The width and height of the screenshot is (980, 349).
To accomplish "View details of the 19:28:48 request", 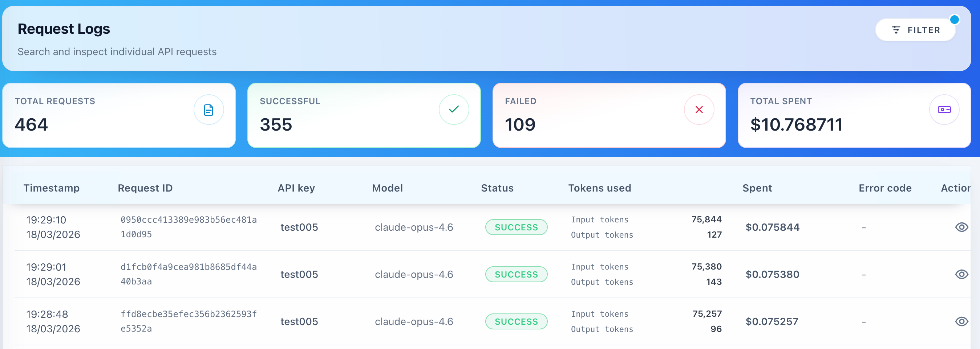I will pos(961,322).
